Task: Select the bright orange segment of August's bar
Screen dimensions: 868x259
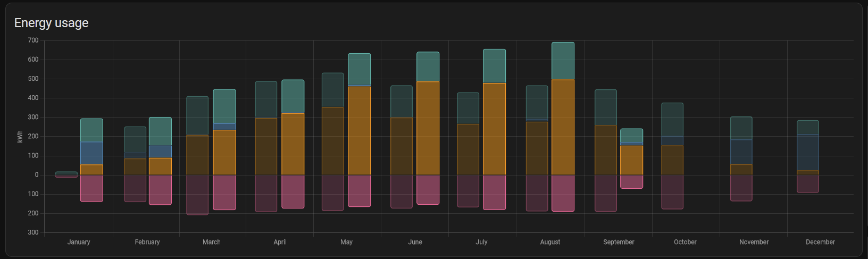Action: point(563,127)
